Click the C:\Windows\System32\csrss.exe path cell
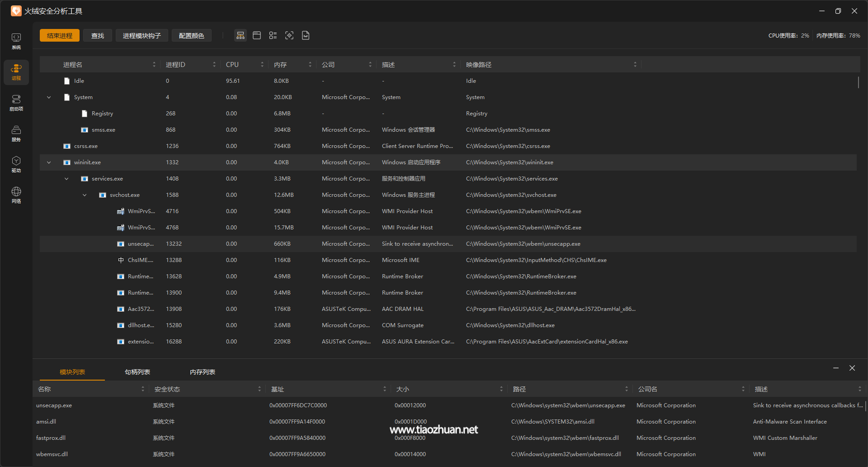Screen dimensions: 868x467 tap(508, 146)
